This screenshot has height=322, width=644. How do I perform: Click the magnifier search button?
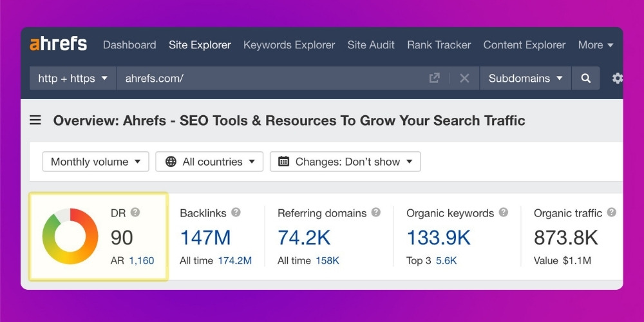586,78
